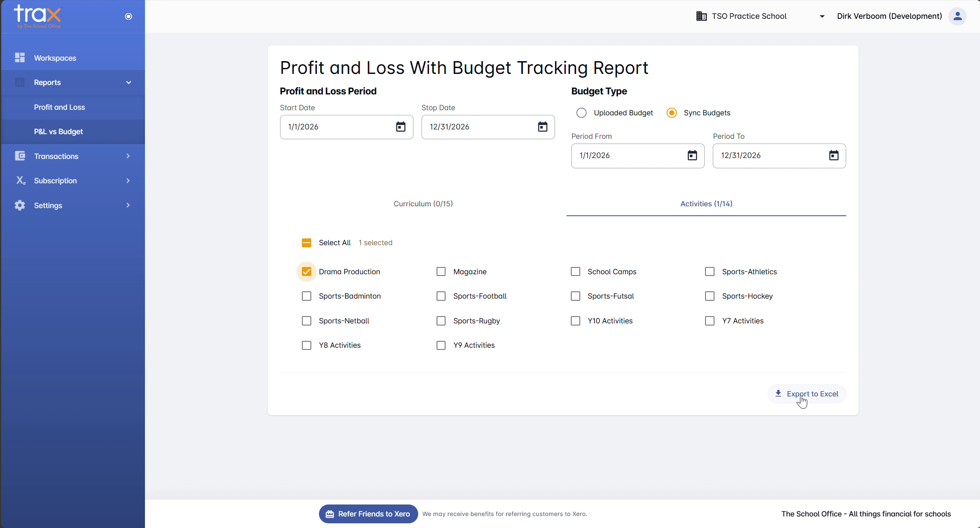Collapse the Reports menu chevron
Screen dimensions: 980x528
click(x=128, y=82)
